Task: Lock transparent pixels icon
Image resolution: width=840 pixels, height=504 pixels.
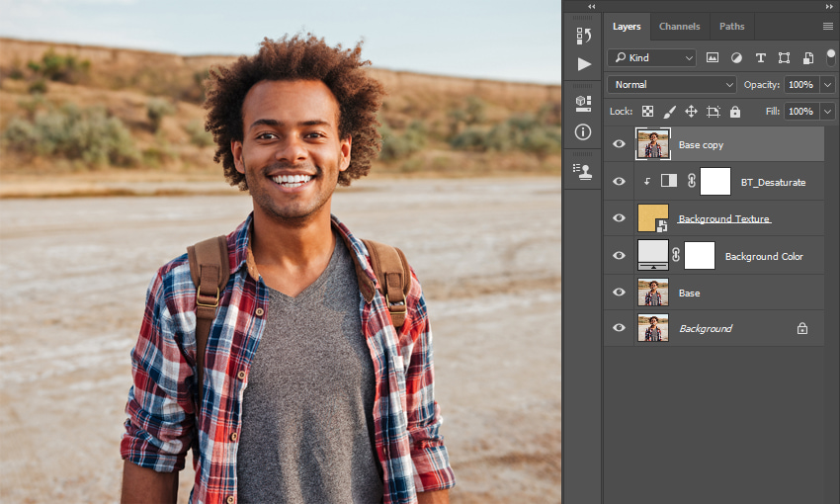Action: coord(647,112)
